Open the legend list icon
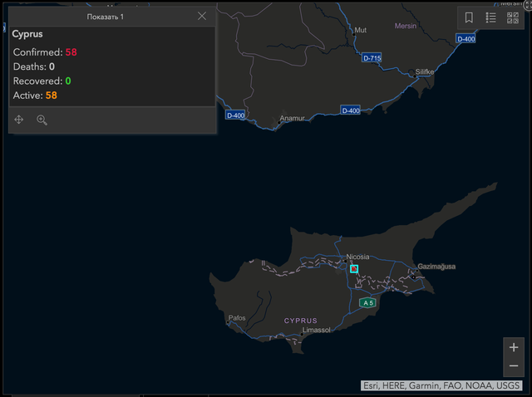The image size is (532, 397). click(x=491, y=17)
